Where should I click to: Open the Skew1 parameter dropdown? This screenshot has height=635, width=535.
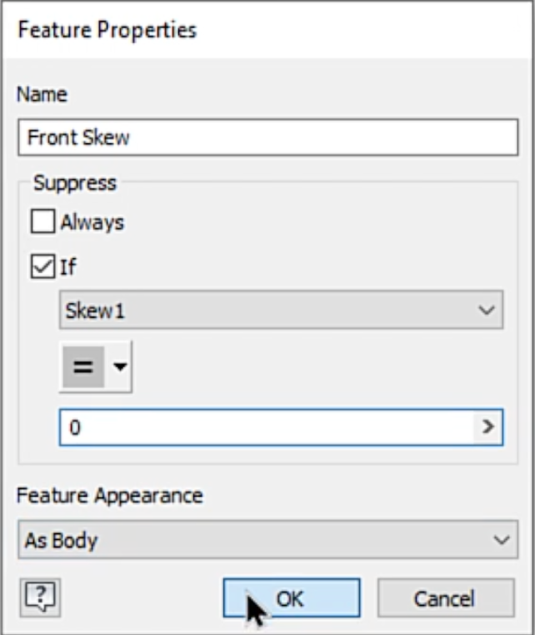(x=281, y=310)
